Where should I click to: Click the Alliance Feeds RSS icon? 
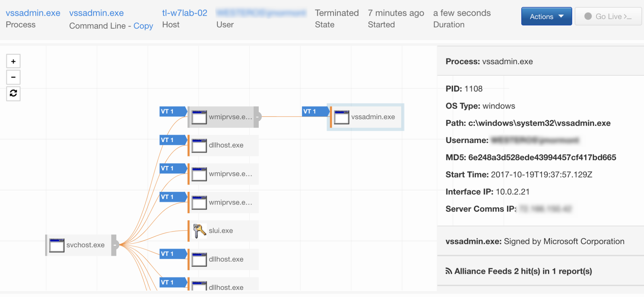click(449, 271)
